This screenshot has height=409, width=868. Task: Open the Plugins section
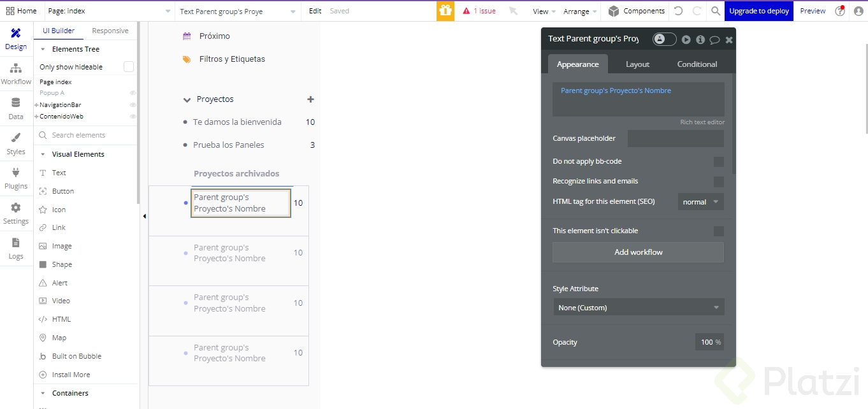coord(16,178)
